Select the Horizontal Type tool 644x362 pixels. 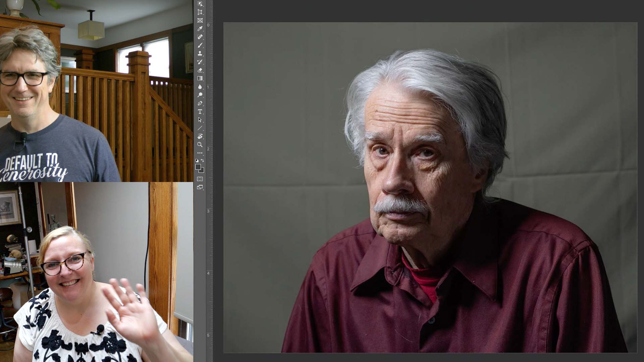(x=200, y=112)
